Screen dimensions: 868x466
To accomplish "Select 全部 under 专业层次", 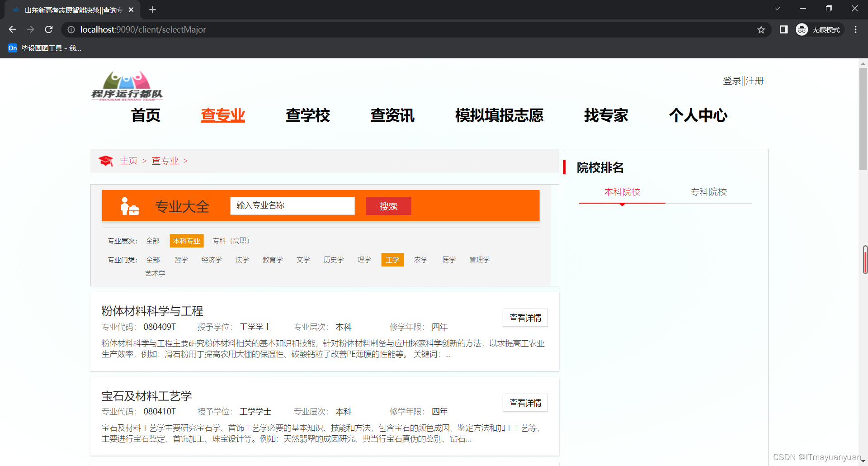I will click(x=153, y=241).
